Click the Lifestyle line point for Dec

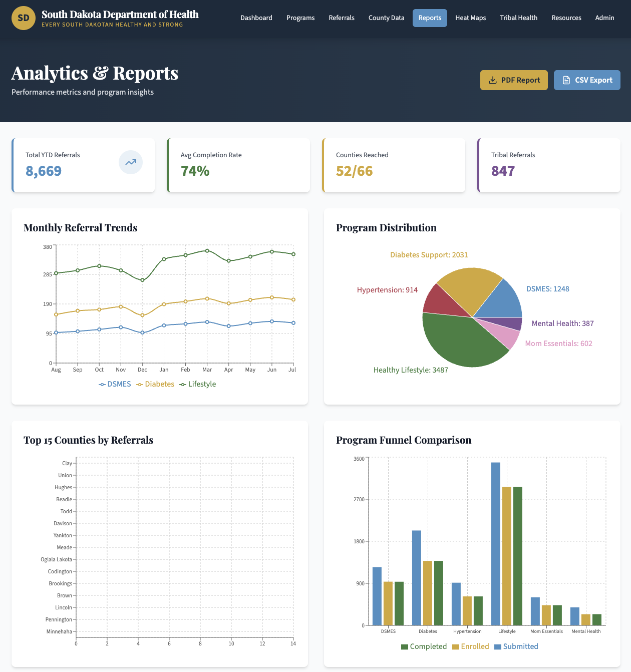click(142, 280)
